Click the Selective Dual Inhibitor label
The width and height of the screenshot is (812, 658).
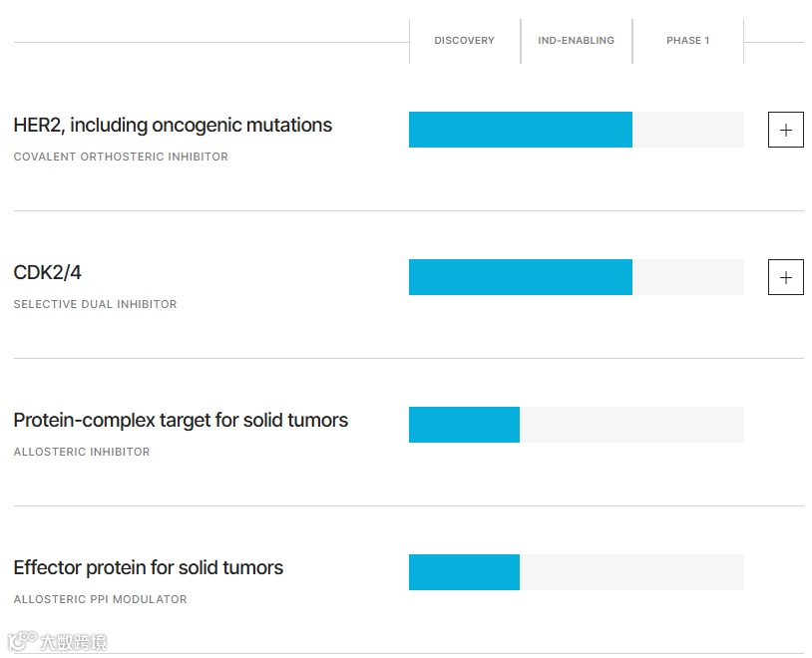(x=95, y=304)
